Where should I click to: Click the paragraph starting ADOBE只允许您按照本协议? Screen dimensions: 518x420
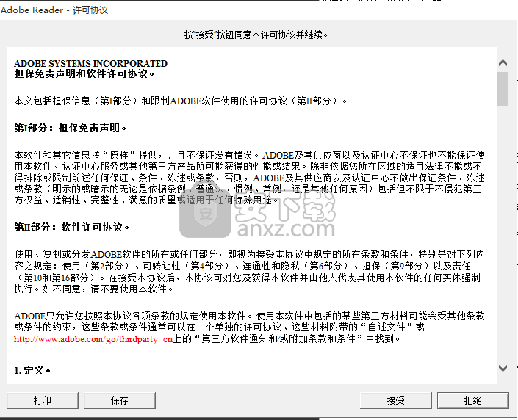coord(249,327)
